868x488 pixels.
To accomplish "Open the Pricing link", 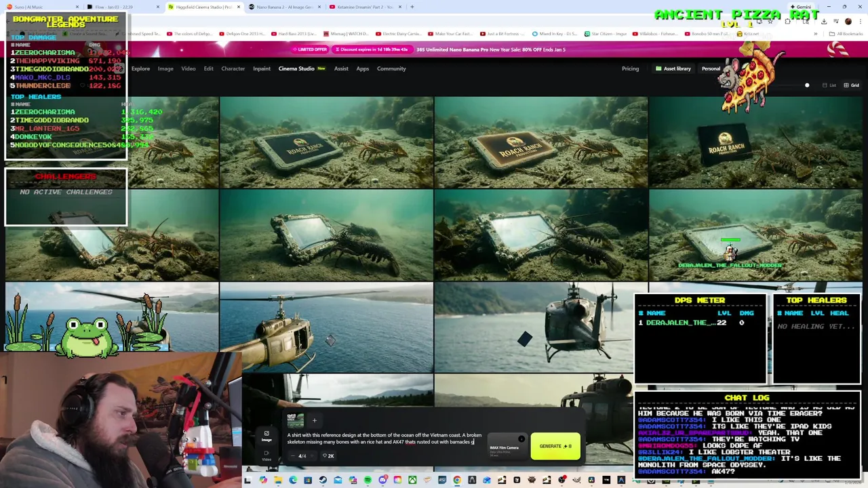I will click(630, 68).
